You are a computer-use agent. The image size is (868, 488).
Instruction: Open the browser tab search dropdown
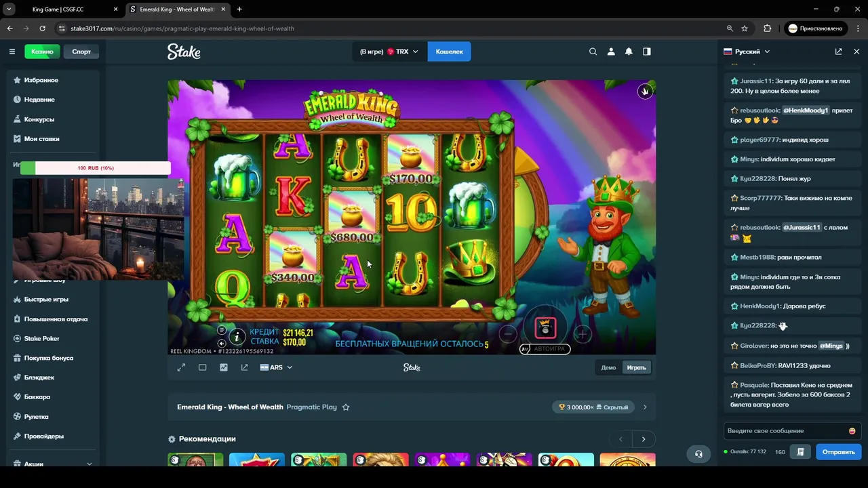[9, 9]
